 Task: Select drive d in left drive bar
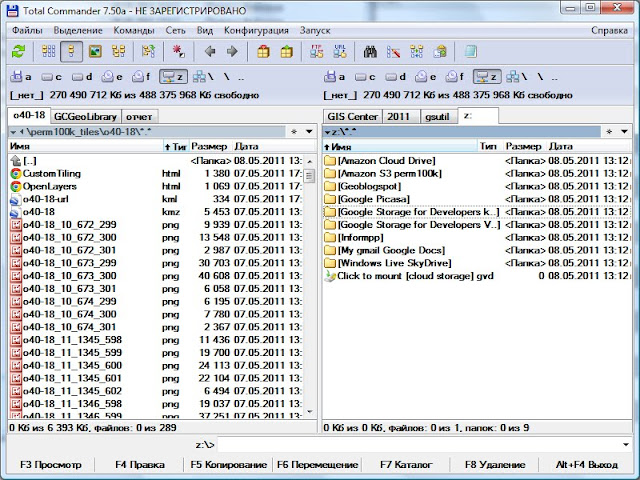[82, 77]
